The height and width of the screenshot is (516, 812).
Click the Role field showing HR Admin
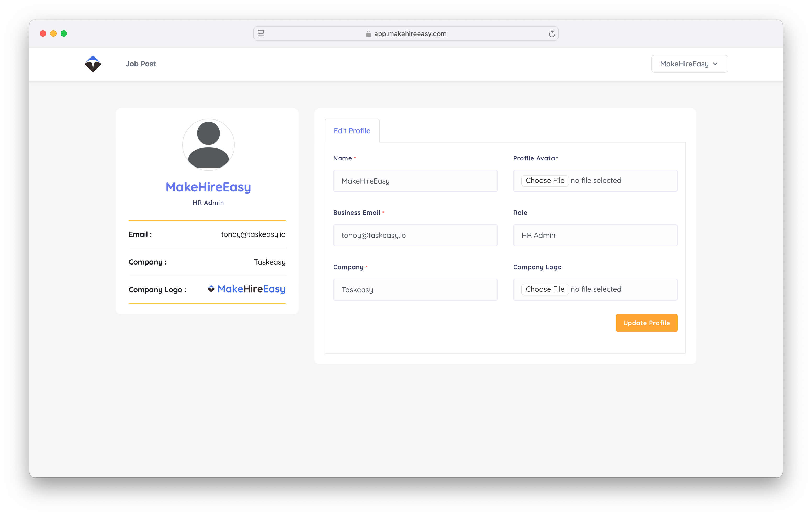point(595,235)
